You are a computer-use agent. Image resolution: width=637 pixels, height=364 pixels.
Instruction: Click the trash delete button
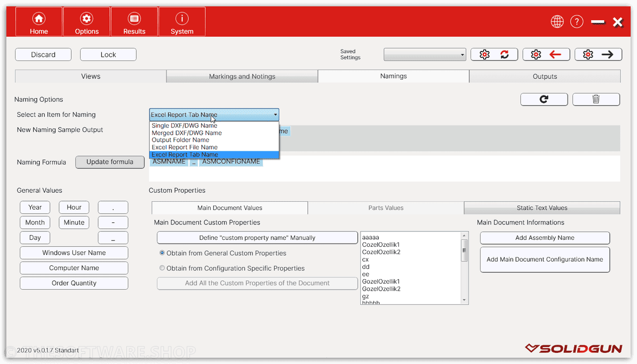pos(596,99)
